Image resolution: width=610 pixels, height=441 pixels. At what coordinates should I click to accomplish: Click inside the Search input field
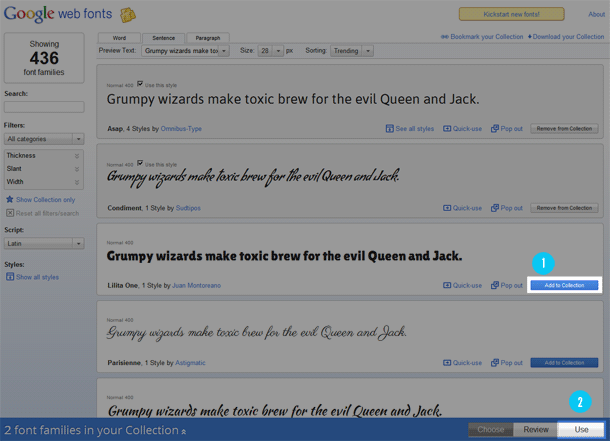[44, 107]
